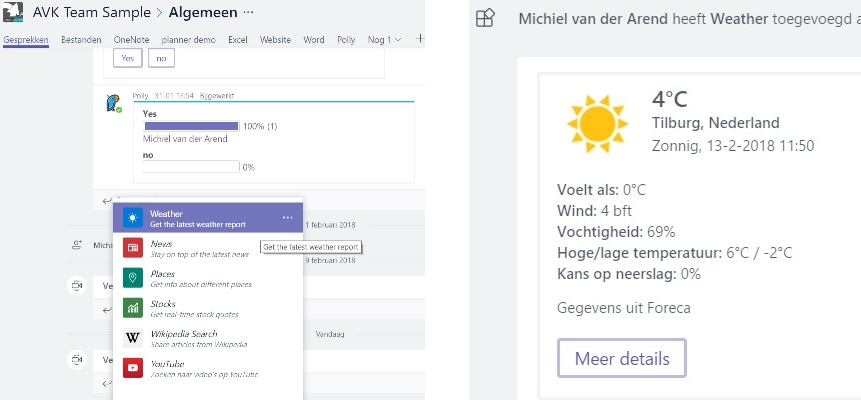861x400 pixels.
Task: Open the OneNote tab
Action: click(x=131, y=40)
